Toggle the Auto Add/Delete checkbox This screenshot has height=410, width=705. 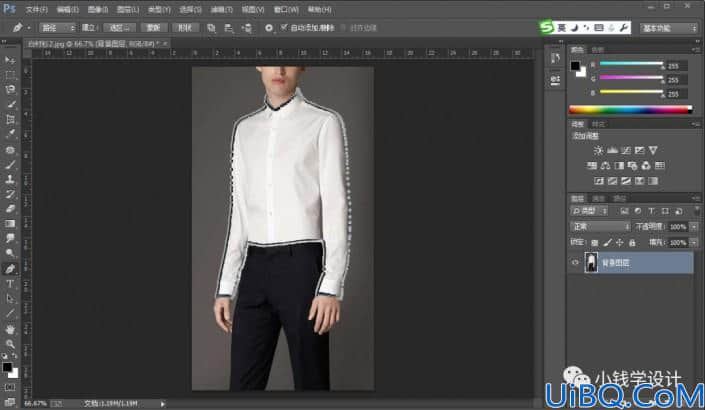[x=284, y=27]
